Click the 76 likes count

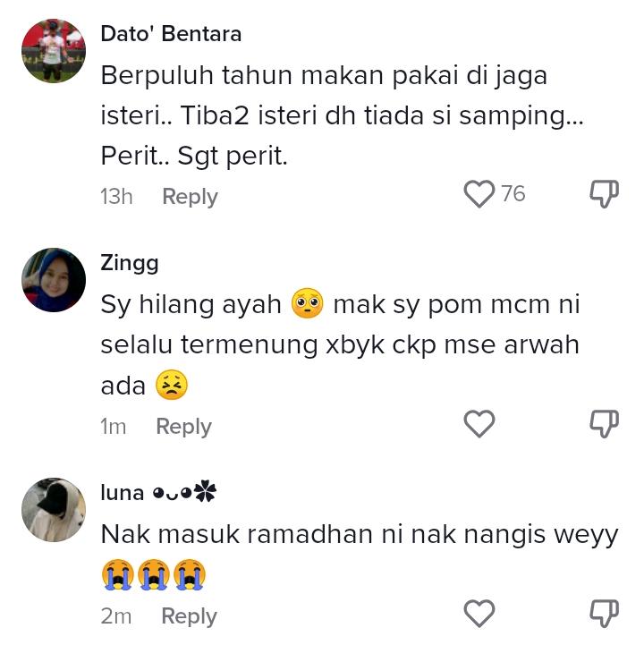click(513, 194)
